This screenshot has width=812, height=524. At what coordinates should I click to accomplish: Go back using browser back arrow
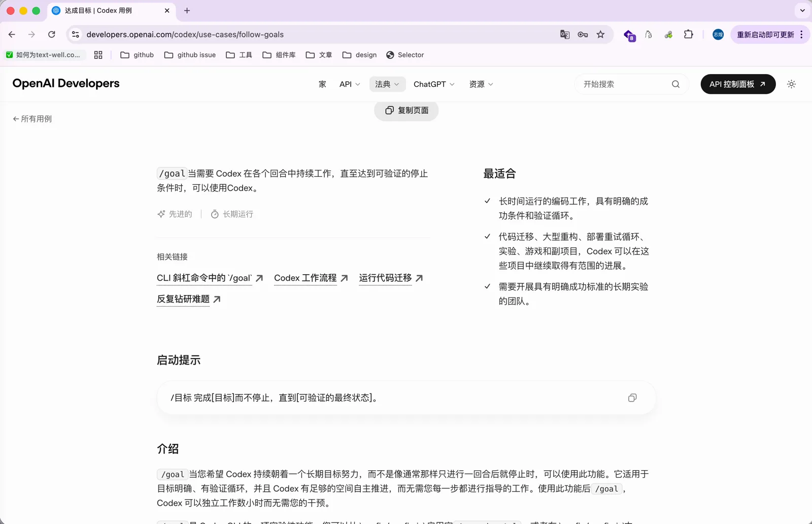tap(12, 35)
